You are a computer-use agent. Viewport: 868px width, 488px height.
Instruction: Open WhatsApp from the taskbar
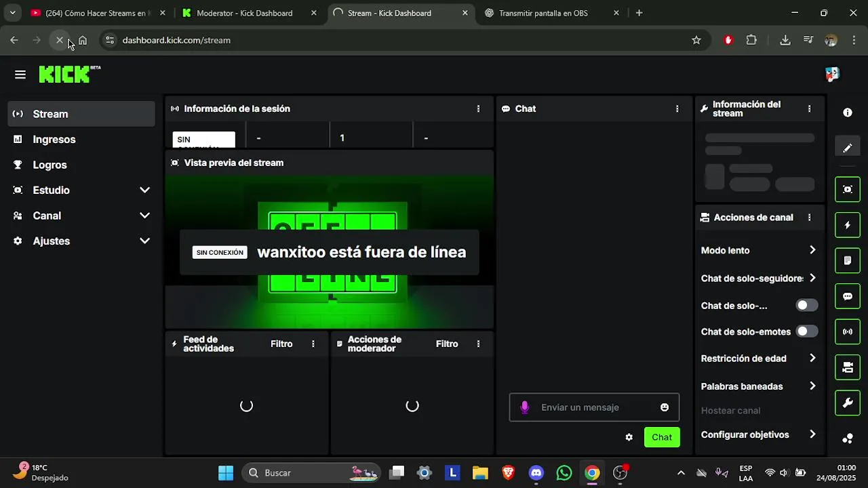(x=564, y=472)
